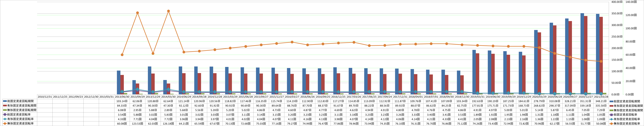Click table cell 328.21日
Screen dimensions: 644x126
coord(570,101)
